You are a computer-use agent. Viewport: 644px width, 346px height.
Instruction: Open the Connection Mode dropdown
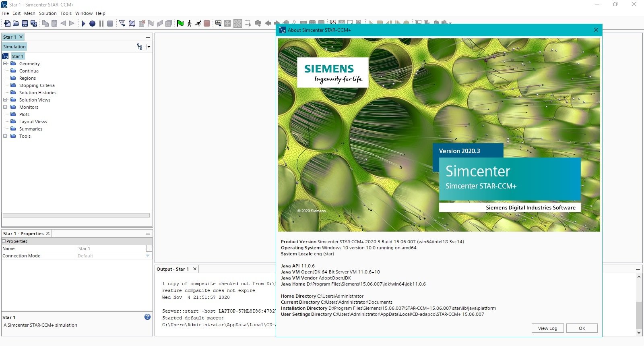[x=148, y=256]
